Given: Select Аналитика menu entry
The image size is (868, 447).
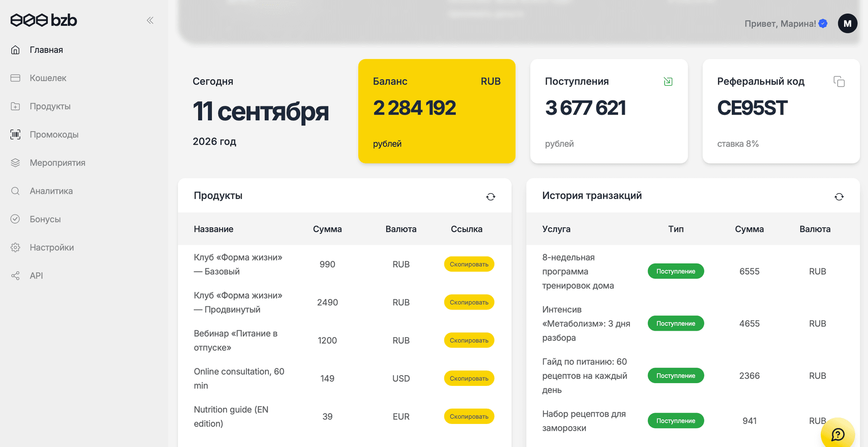Looking at the screenshot, I should (x=51, y=191).
